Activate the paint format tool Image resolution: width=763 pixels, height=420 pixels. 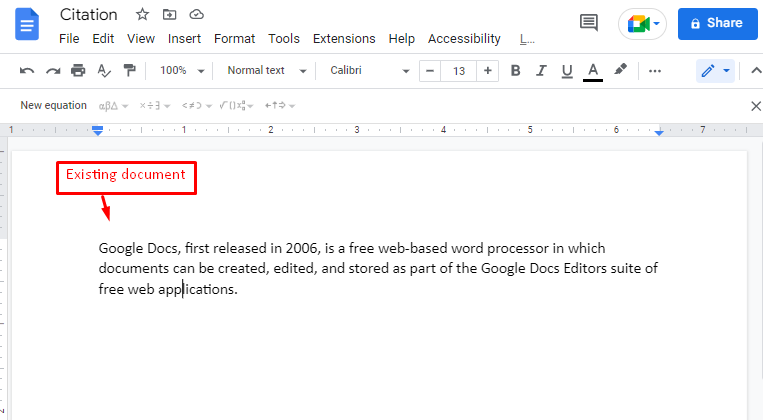pos(129,71)
